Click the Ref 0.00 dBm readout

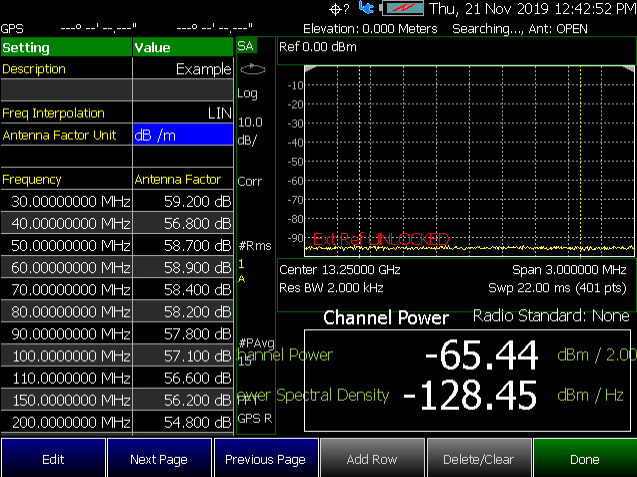[x=318, y=47]
